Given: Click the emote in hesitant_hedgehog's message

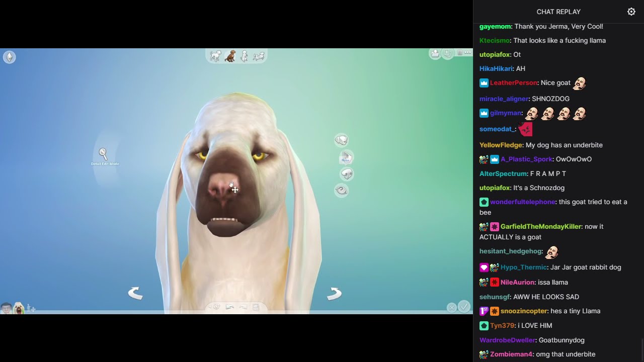Looking at the screenshot, I should pos(552,251).
